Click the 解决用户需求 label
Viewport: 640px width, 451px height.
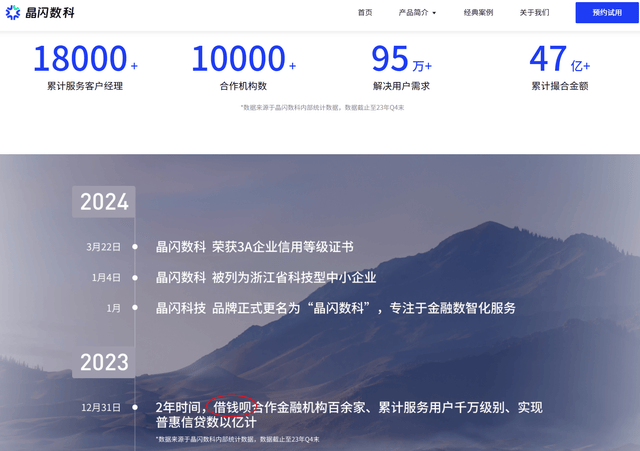coord(401,86)
